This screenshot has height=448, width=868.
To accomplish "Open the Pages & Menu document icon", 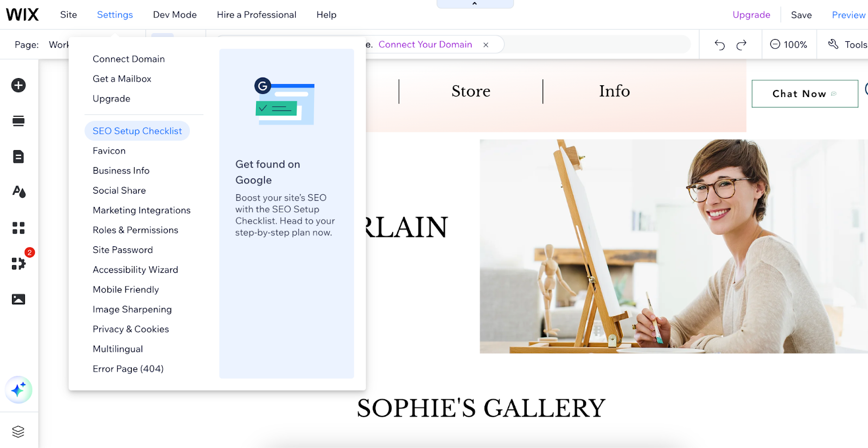I will (x=18, y=157).
